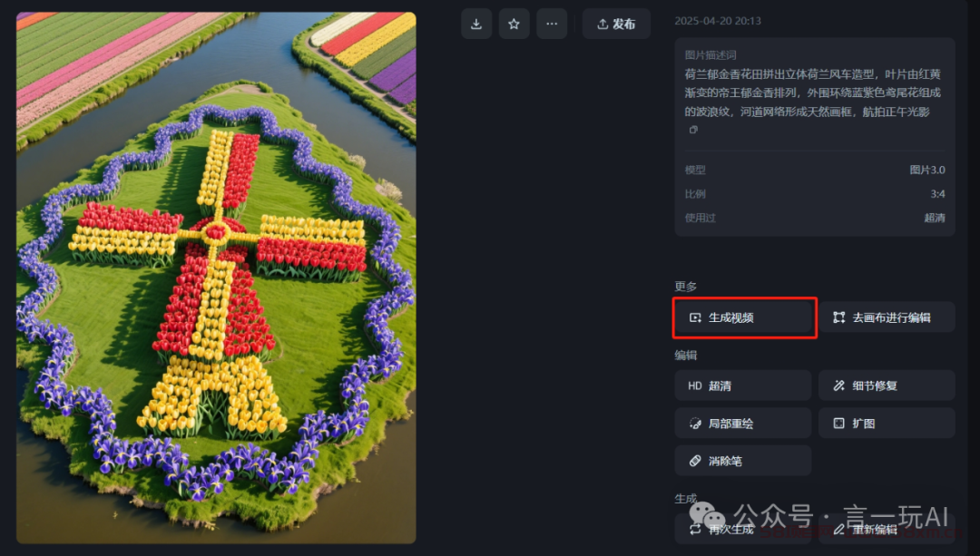Screen dimensions: 980x556
Task: Click the download icon above the image
Action: (x=476, y=24)
